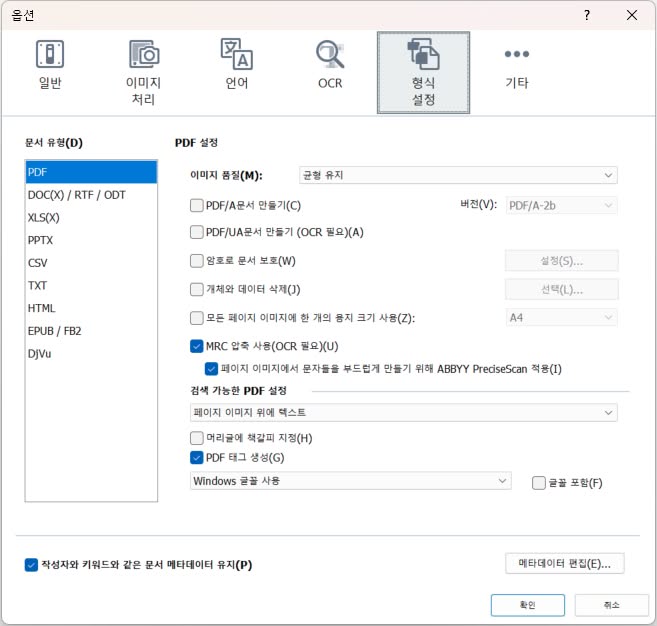
Task: Select the 형식 설정 (Format) icon
Action: (x=423, y=72)
